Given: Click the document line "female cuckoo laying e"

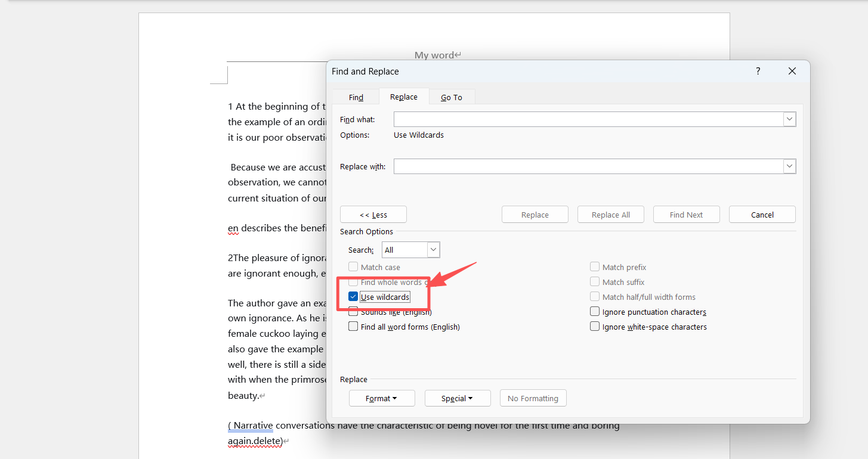Looking at the screenshot, I should (x=277, y=334).
